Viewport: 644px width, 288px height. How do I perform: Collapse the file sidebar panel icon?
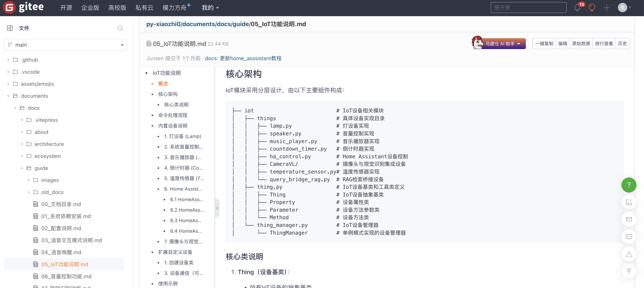tap(10, 28)
